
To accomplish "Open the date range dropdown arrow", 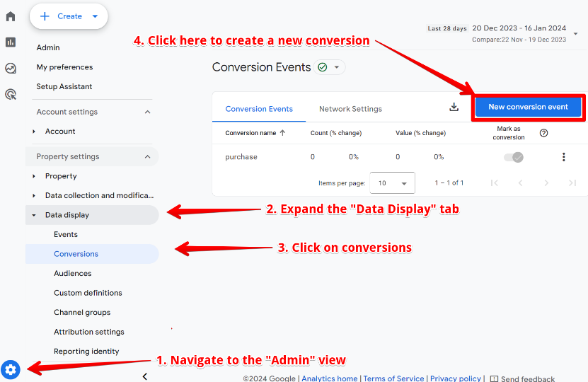I will (575, 33).
